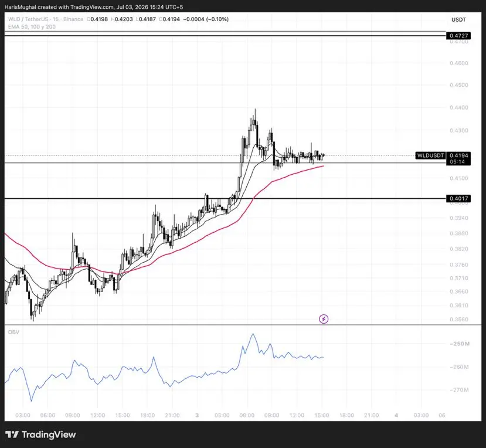
Task: Click the −250 M OBV axis label
Action: coord(460,344)
